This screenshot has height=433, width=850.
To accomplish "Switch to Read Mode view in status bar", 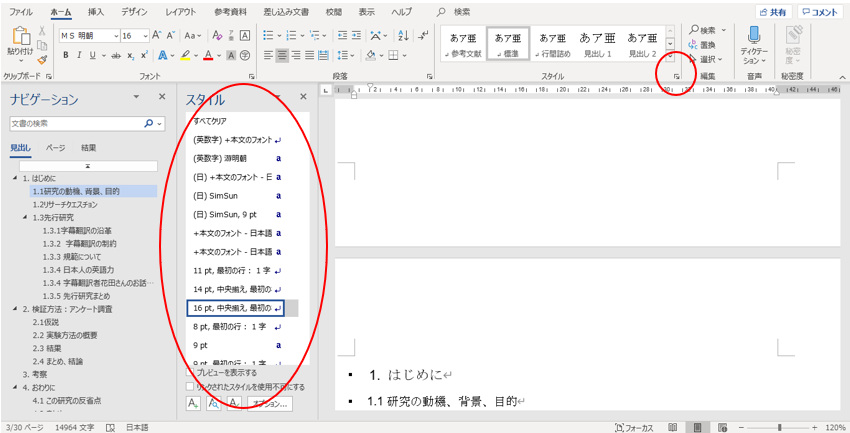I will point(673,427).
